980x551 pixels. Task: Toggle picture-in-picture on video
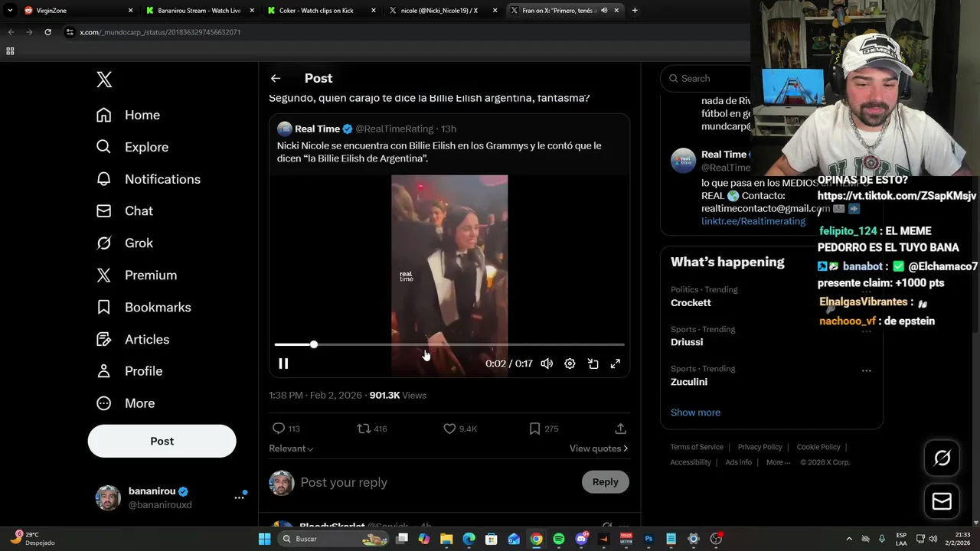593,364
